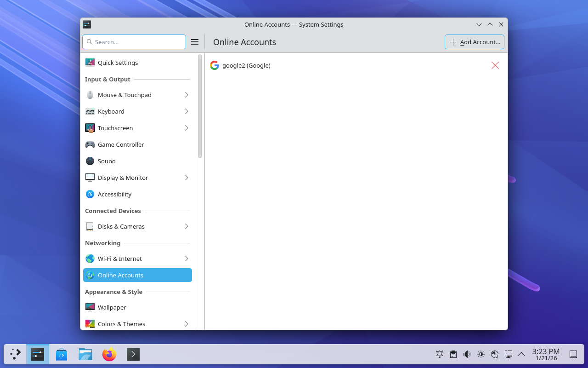Select Keyboard in the sidebar

pos(111,111)
